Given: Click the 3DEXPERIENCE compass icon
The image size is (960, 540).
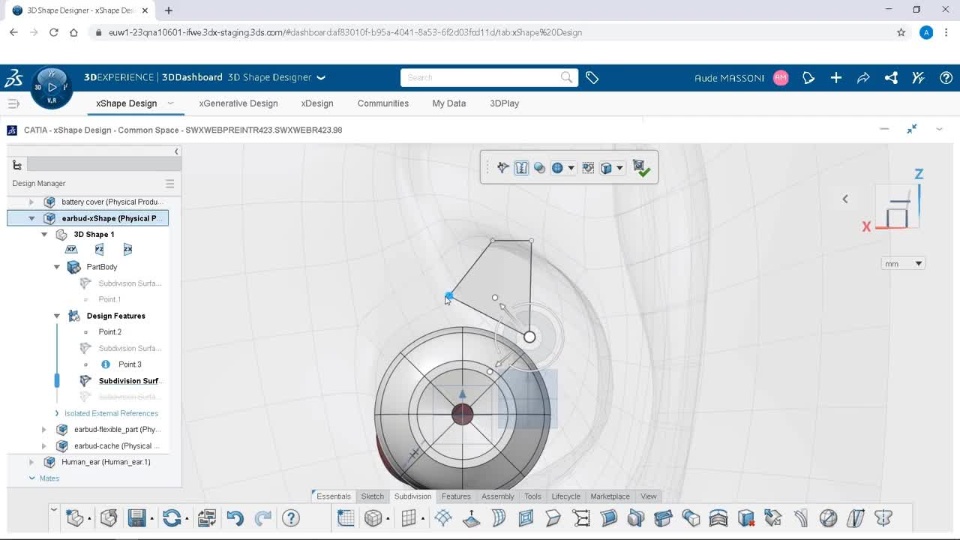Looking at the screenshot, I should (52, 87).
